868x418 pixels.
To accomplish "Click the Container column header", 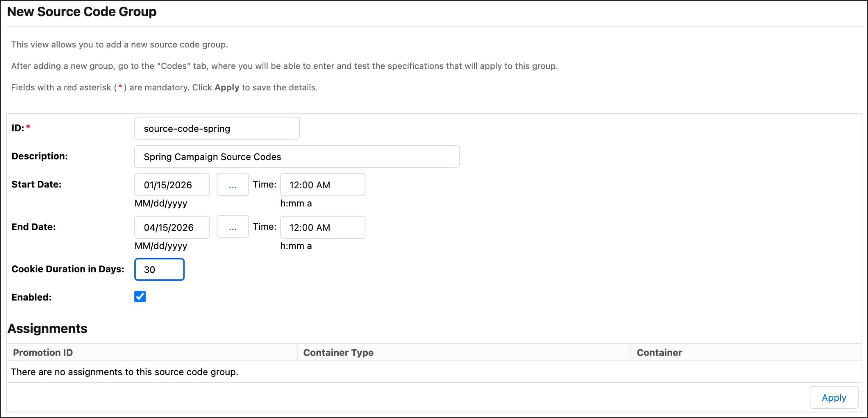I will tap(746, 353).
